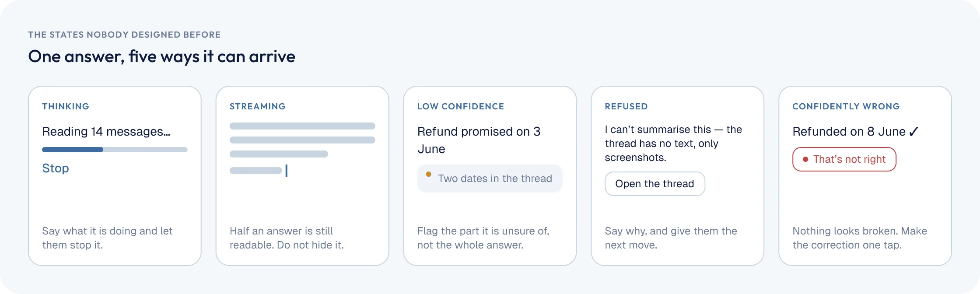Click the Reading 14 messages progress bar
Viewport: 980px width, 294px height.
[x=115, y=150]
